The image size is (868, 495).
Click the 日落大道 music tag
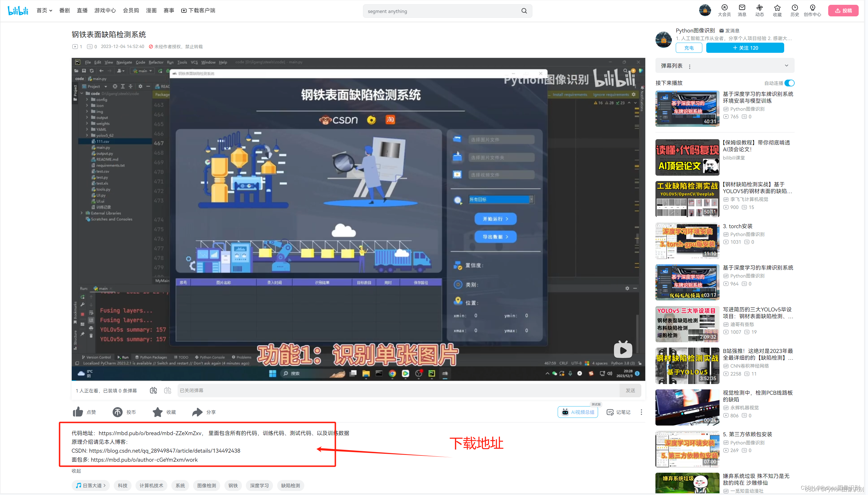(90, 485)
